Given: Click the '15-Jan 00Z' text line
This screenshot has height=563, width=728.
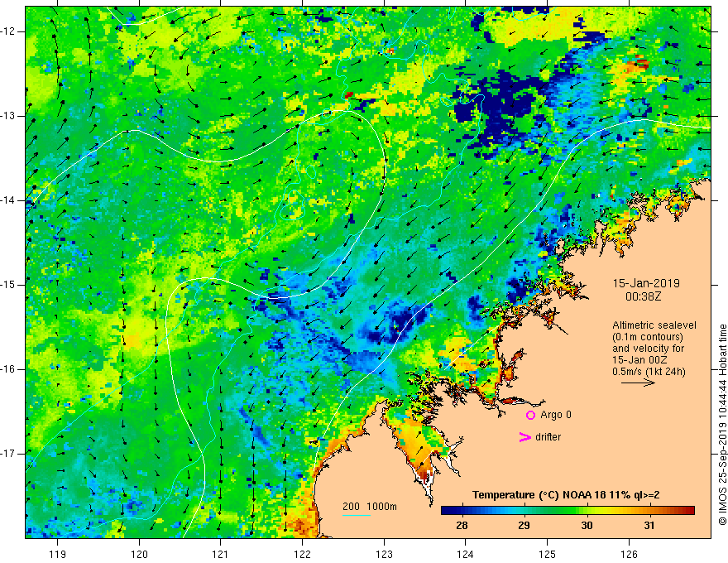Looking at the screenshot, I should click(638, 360).
